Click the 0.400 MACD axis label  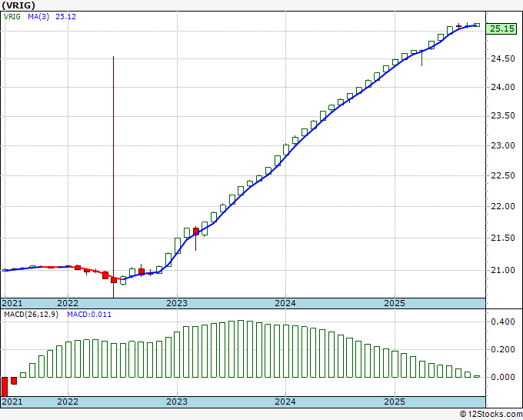pyautogui.click(x=504, y=322)
